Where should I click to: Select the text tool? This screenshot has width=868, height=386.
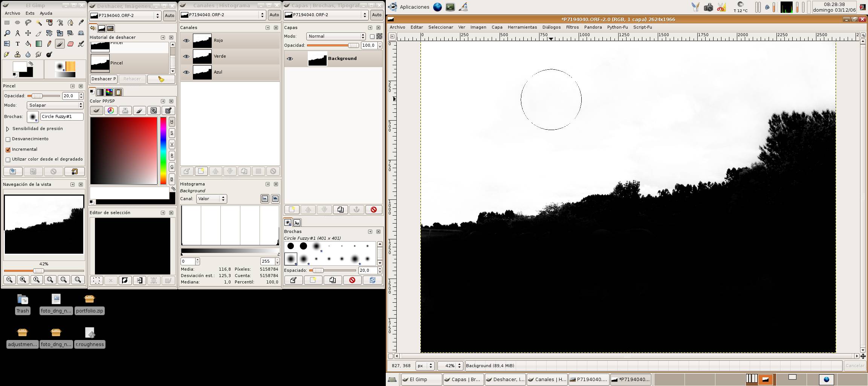click(17, 44)
